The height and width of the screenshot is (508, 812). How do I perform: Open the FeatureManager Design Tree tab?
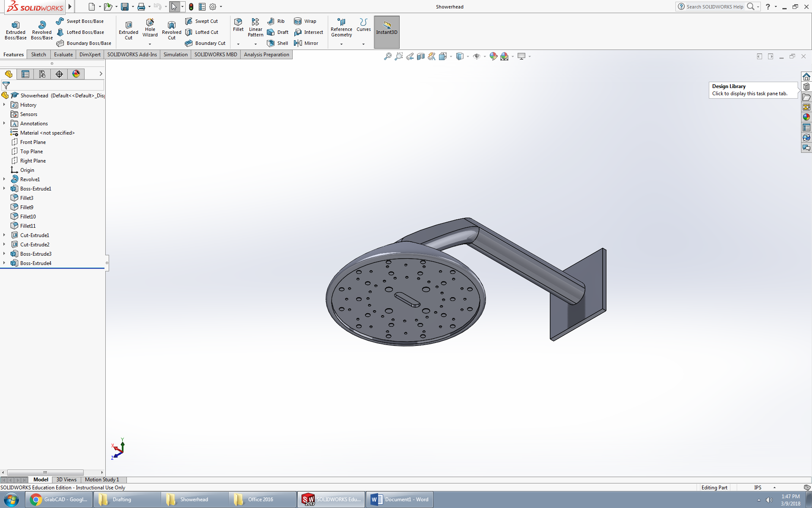click(x=8, y=74)
